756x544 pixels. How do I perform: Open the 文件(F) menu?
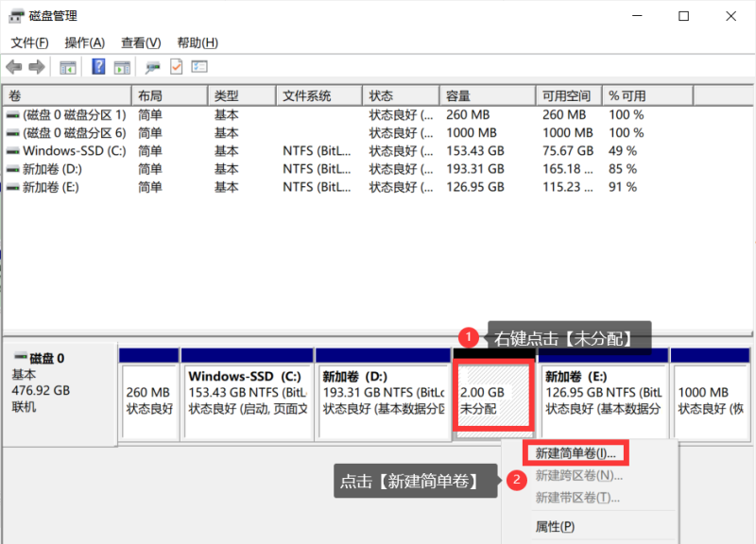point(29,42)
